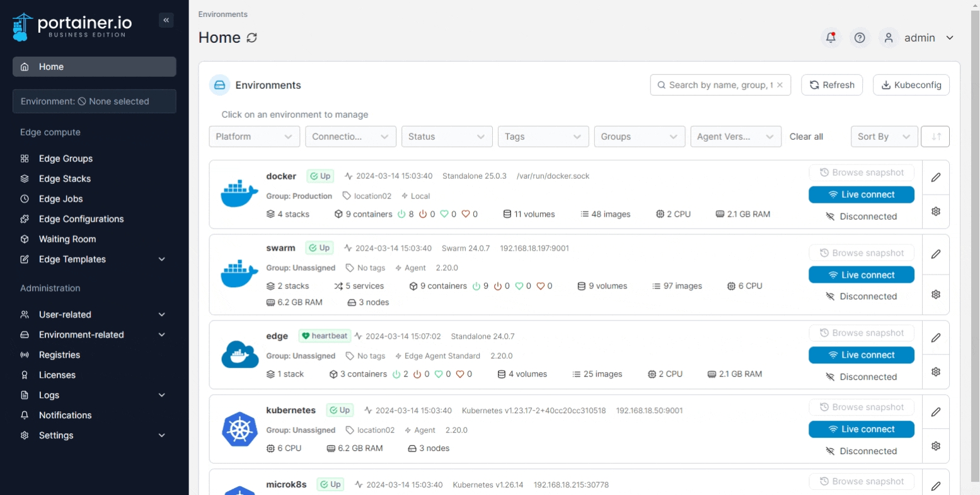This screenshot has height=495, width=980.
Task: Open settings gear for the edge environment
Action: [936, 372]
